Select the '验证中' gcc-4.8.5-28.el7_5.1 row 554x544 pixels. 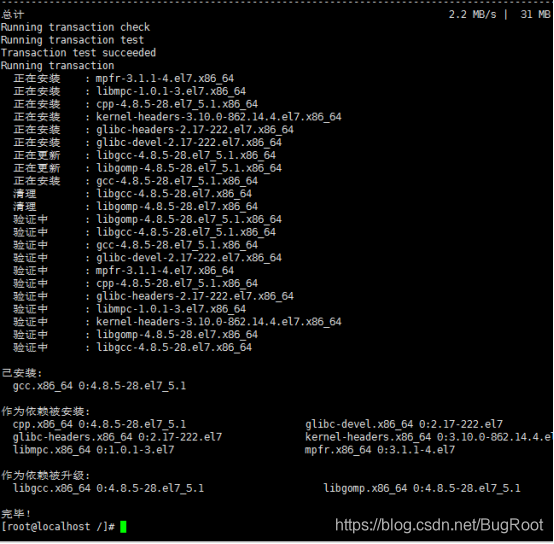[x=136, y=245]
